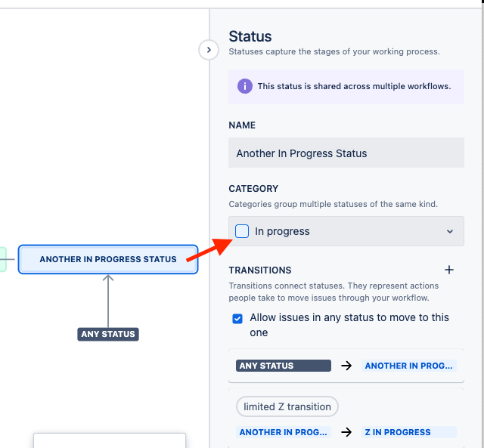Click arrow icon of ANY STATUS transition
The height and width of the screenshot is (448, 484).
coord(346,366)
